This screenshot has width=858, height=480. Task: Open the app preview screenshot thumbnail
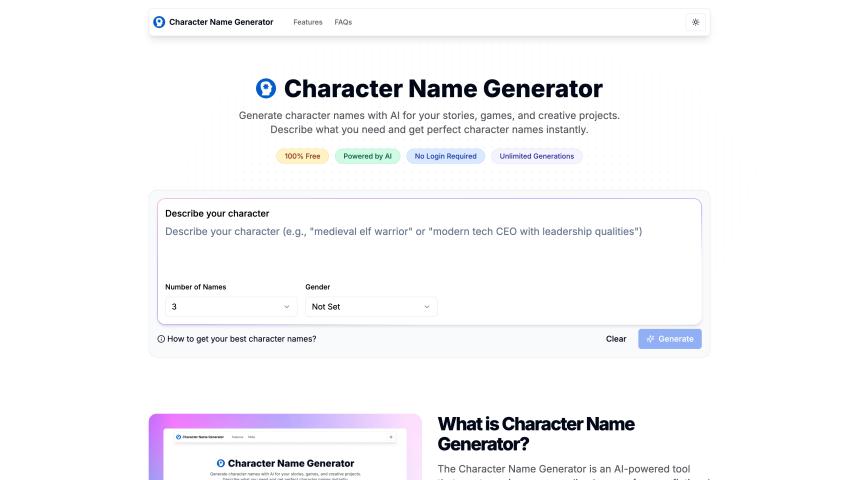[285, 447]
